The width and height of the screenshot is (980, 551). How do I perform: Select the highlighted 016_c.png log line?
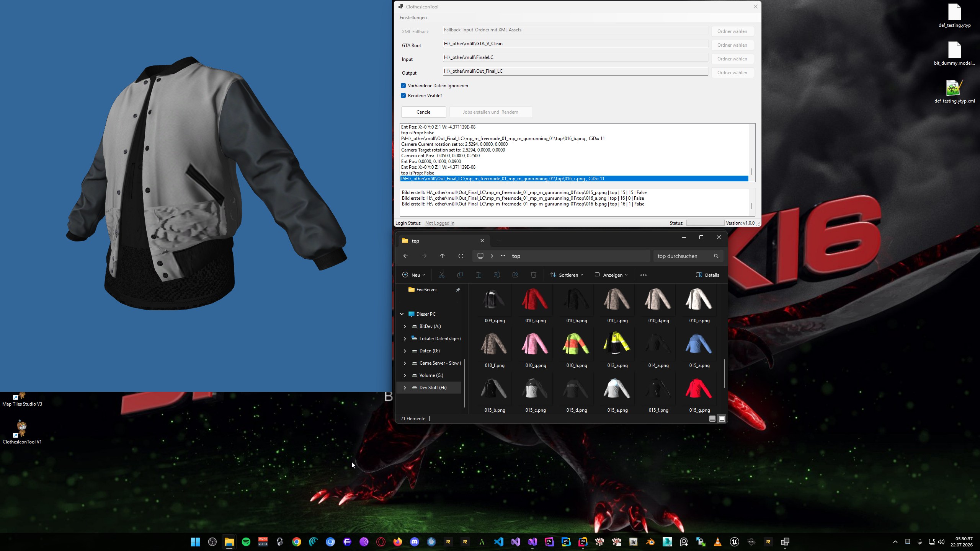pyautogui.click(x=574, y=179)
